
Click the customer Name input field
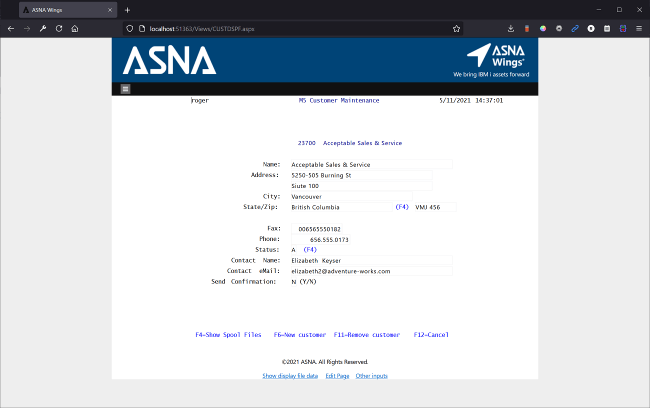370,164
